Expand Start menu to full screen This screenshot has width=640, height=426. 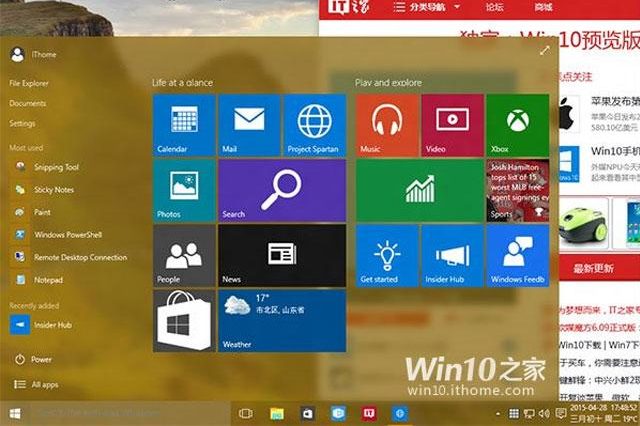[544, 51]
